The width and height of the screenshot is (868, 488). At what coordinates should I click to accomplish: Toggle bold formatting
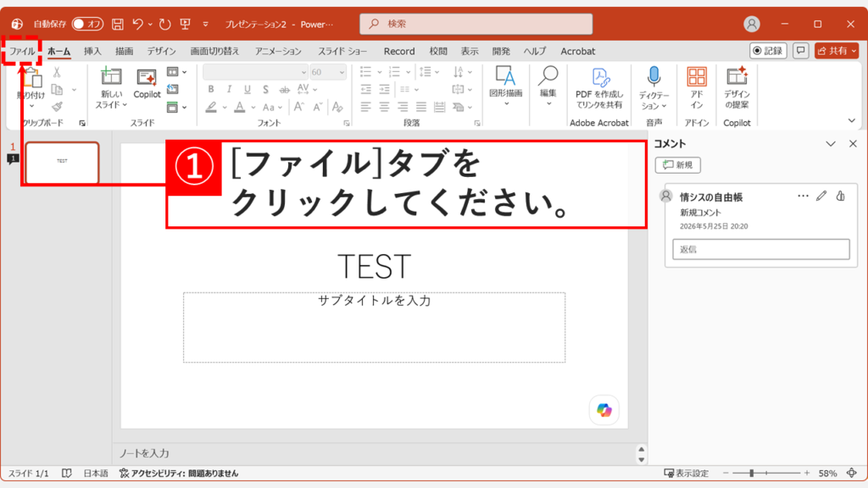point(211,89)
